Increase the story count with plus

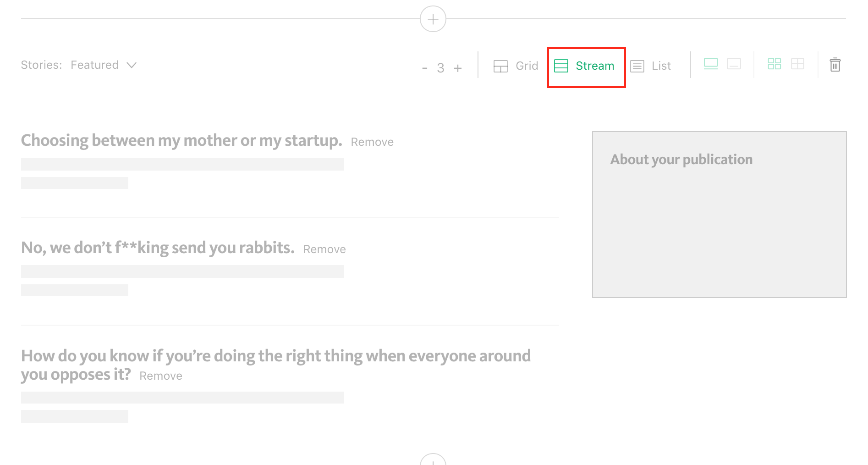pos(458,68)
